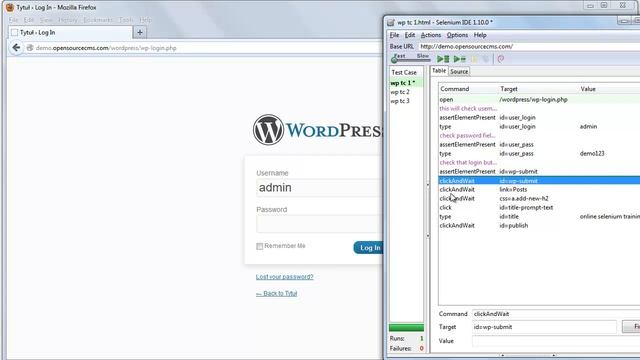This screenshot has height=360, width=640.
Task: Click the Value column header
Action: (x=609, y=89)
